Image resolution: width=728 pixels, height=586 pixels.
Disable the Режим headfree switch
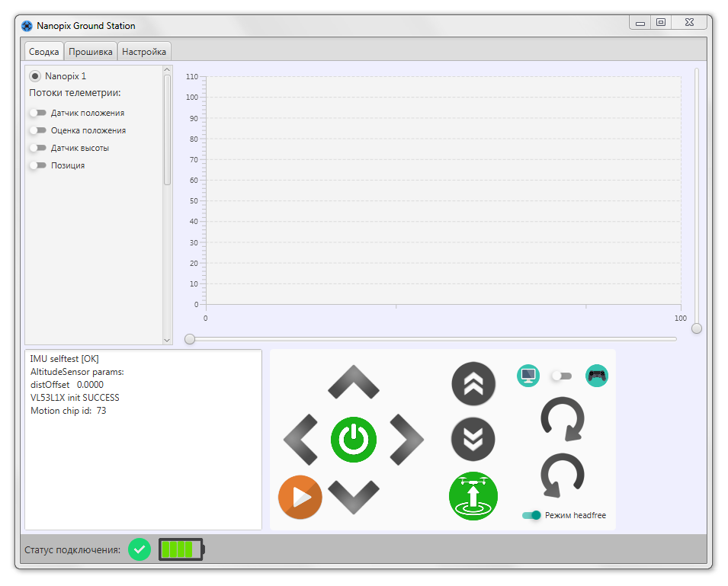click(x=531, y=515)
